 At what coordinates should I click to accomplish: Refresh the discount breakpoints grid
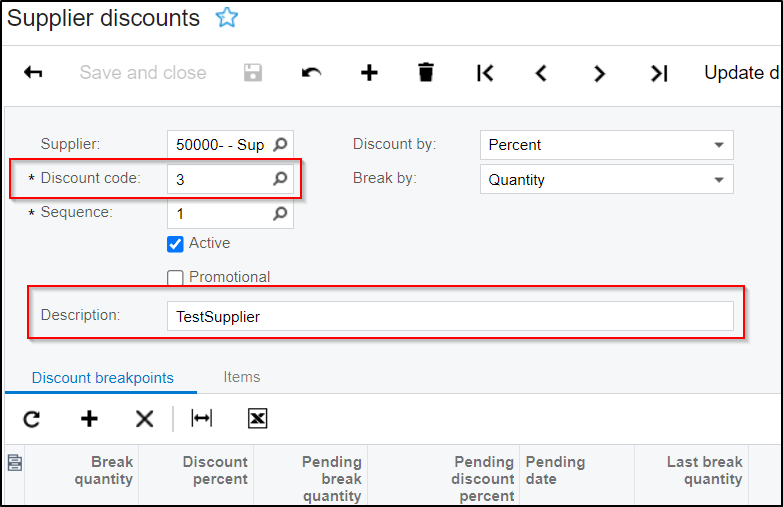pyautogui.click(x=32, y=419)
